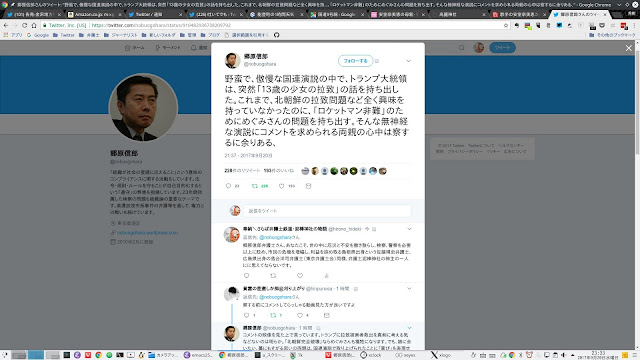This screenshot has height=360, width=640.
Task: Open the tweet author's avatar in overlay header
Action: click(232, 60)
